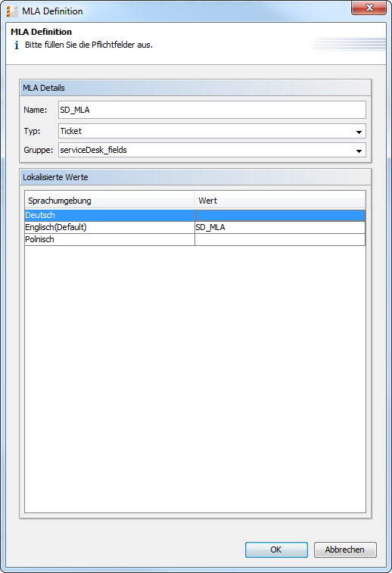
Task: Click the blue info icon beside Pflichtfelder message
Action: 17,45
